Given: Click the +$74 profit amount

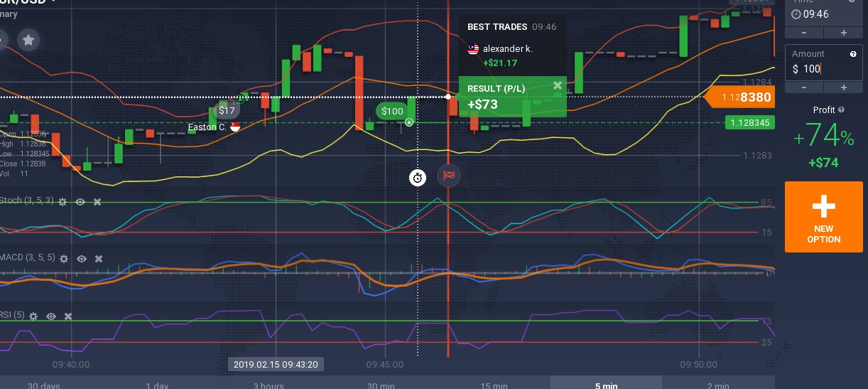Looking at the screenshot, I should tap(824, 163).
